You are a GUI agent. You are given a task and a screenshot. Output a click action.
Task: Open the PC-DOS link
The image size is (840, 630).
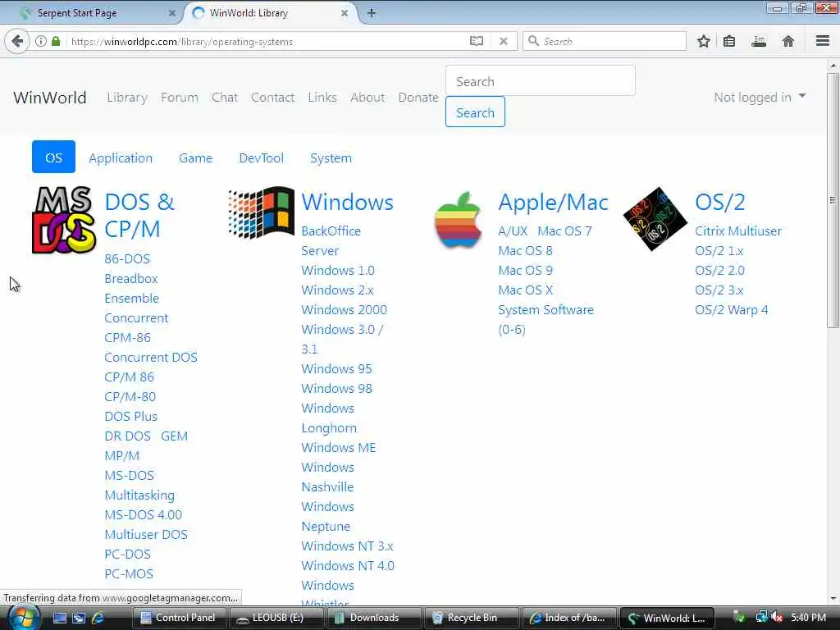pos(127,554)
